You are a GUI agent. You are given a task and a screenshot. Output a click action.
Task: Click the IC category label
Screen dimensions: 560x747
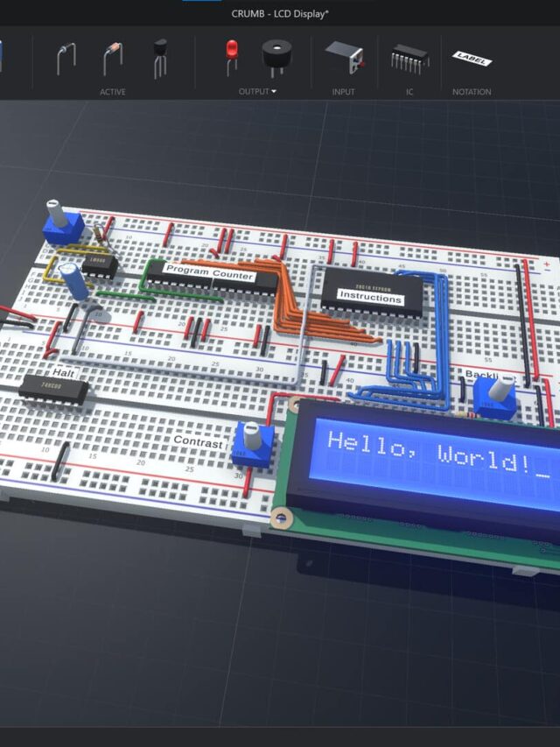(x=409, y=92)
